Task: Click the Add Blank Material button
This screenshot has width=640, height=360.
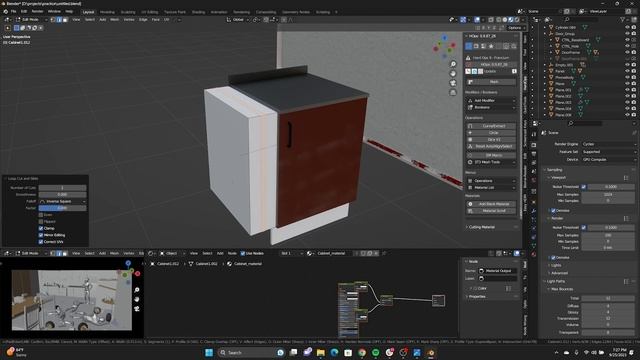Action: (491, 204)
